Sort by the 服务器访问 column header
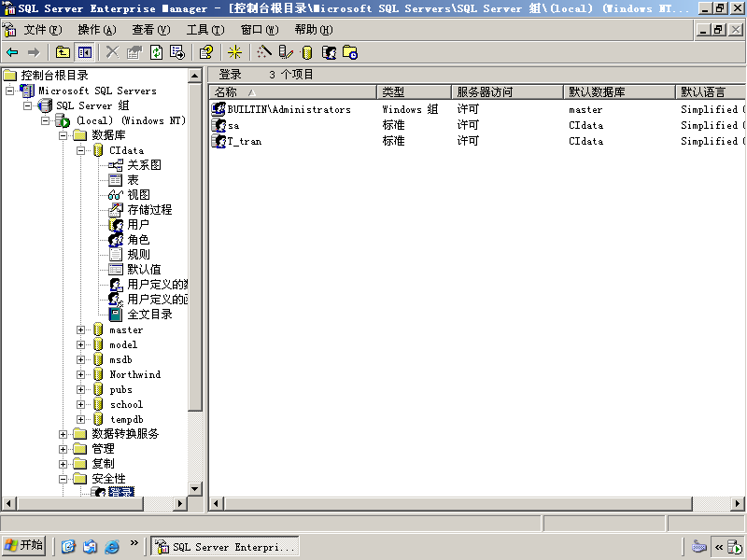This screenshot has height=560, width=747. coord(507,91)
